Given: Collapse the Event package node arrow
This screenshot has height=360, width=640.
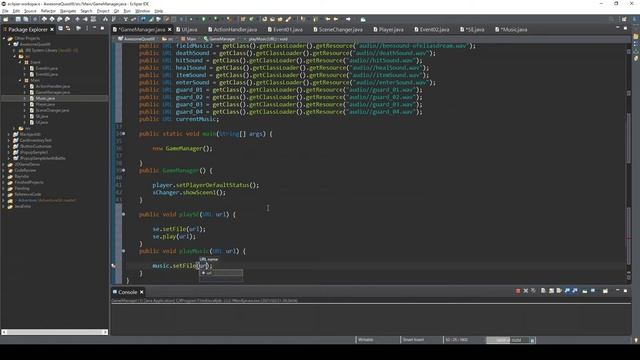Looking at the screenshot, I should 20,62.
